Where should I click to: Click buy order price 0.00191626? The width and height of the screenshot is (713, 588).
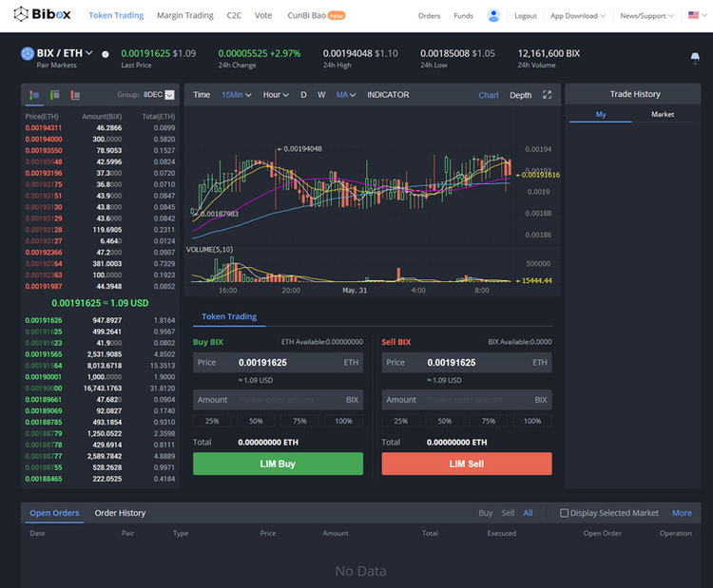pyautogui.click(x=44, y=320)
